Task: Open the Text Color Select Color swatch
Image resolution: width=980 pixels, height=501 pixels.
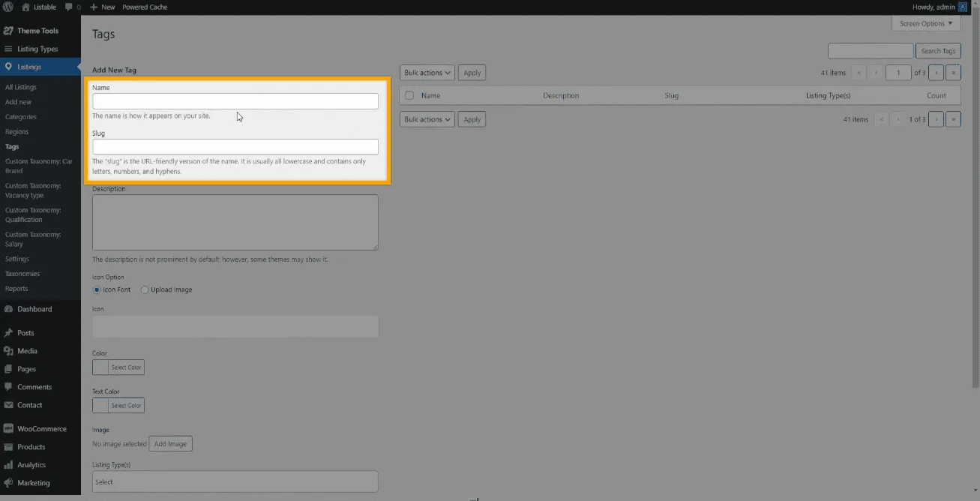Action: click(118, 406)
